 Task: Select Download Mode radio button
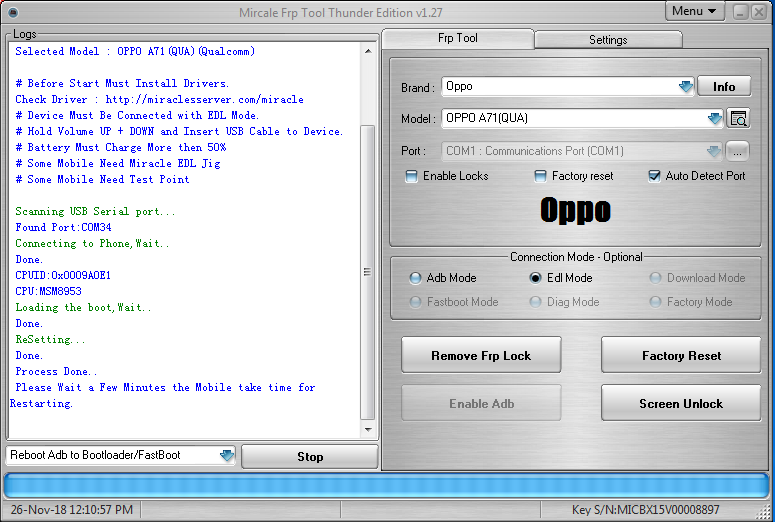[x=655, y=278]
